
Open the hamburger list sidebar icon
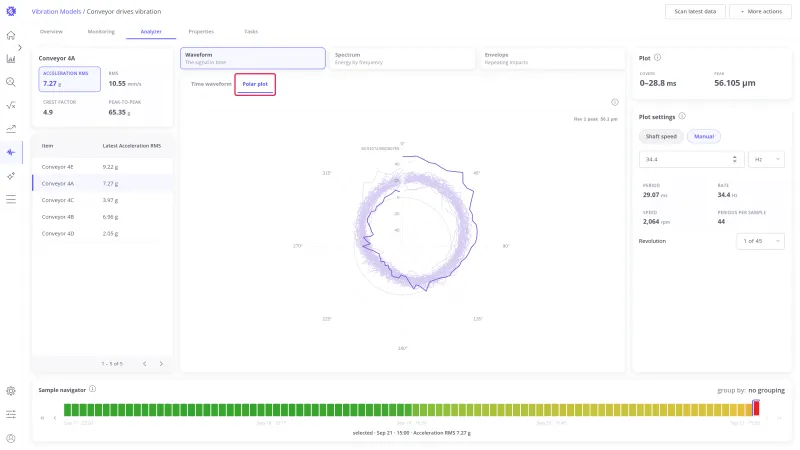click(11, 199)
